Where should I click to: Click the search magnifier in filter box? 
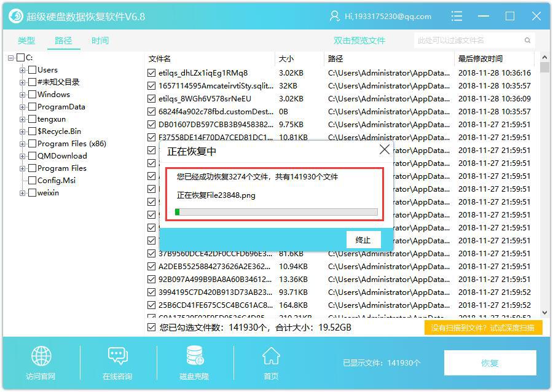click(x=527, y=39)
